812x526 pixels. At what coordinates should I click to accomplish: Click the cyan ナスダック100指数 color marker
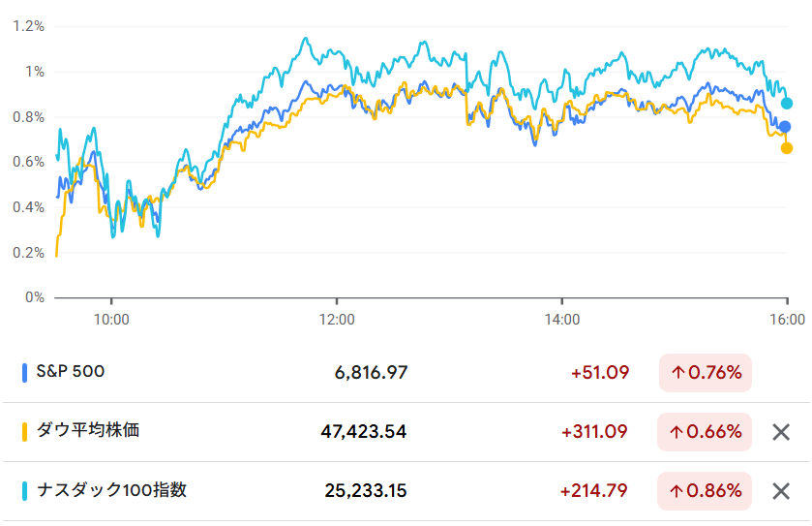25,490
